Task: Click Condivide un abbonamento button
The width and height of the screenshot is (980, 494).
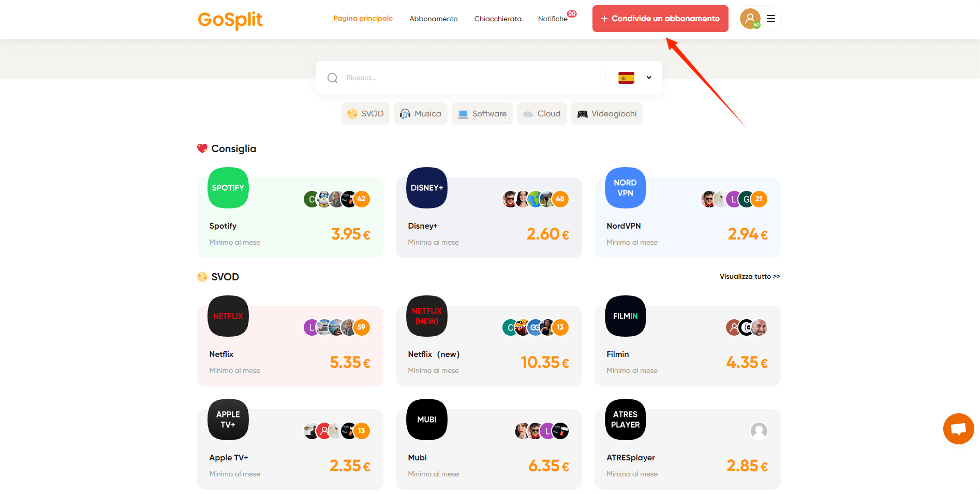Action: pos(660,19)
